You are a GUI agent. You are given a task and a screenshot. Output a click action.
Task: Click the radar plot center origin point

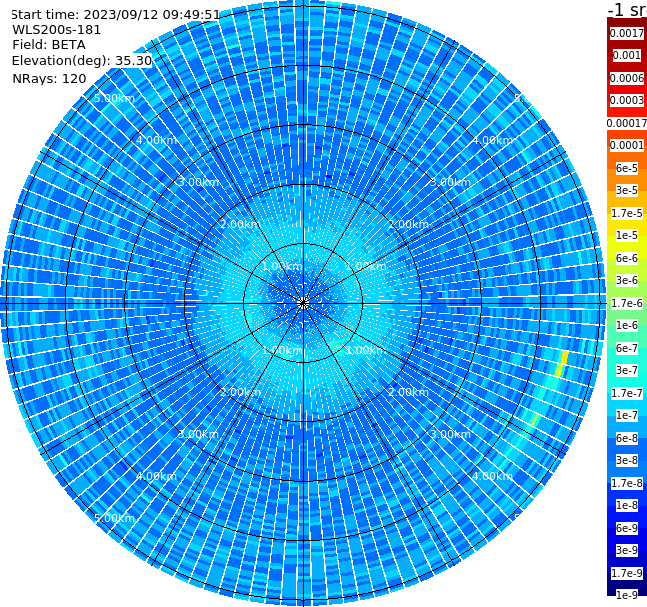point(303,303)
